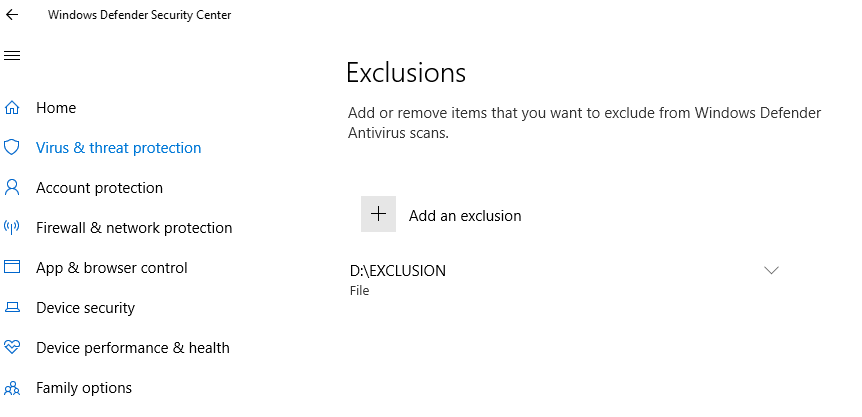
Task: Open Firewall & network protection
Action: (x=134, y=227)
